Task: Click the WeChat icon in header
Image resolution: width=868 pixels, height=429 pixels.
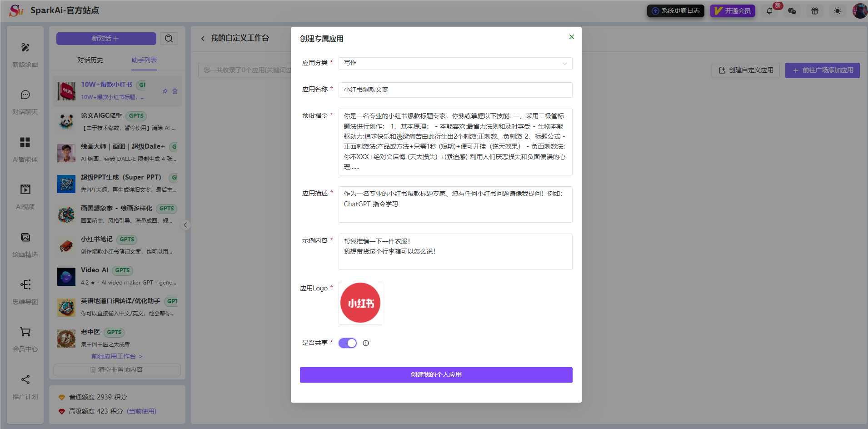Action: 792,11
